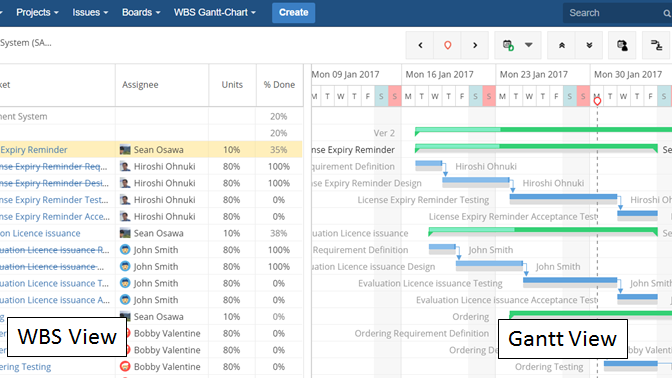The width and height of the screenshot is (672, 378).
Task: Select the 38% done cell
Action: 279,233
